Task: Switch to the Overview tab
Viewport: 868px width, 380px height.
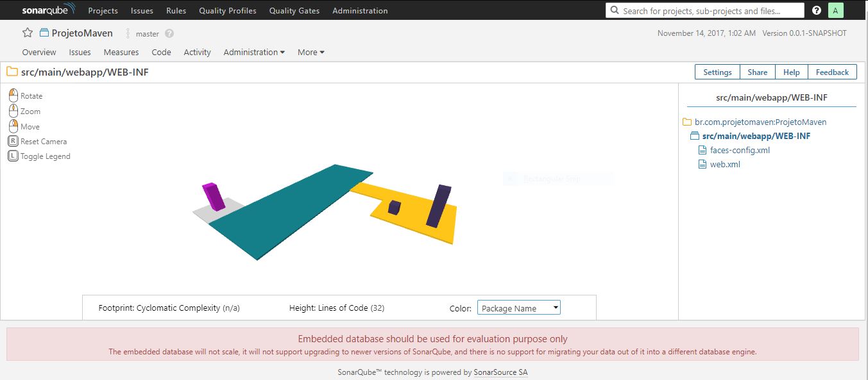Action: click(39, 52)
